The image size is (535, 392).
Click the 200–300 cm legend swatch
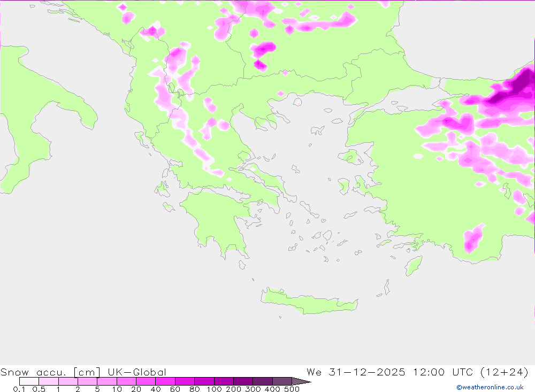click(243, 381)
